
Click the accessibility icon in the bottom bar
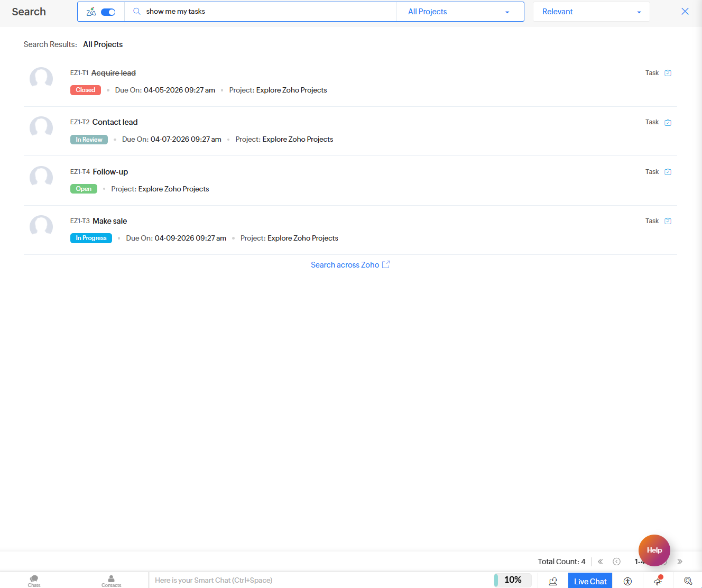coord(627,581)
